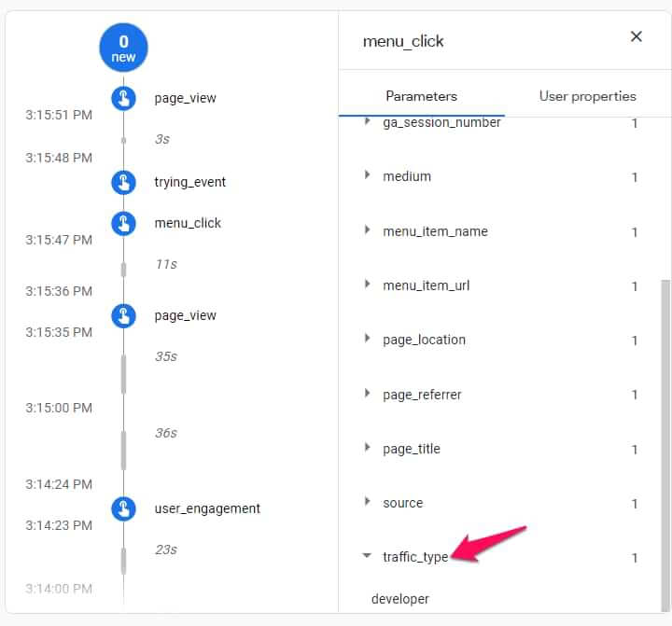Close the menu_click details panel
672x626 pixels.
(637, 36)
